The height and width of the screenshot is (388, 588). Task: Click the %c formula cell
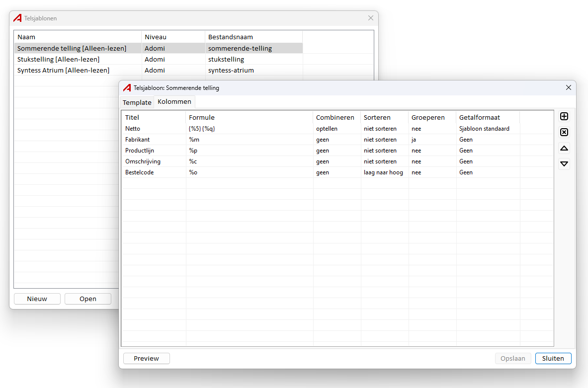click(x=250, y=161)
